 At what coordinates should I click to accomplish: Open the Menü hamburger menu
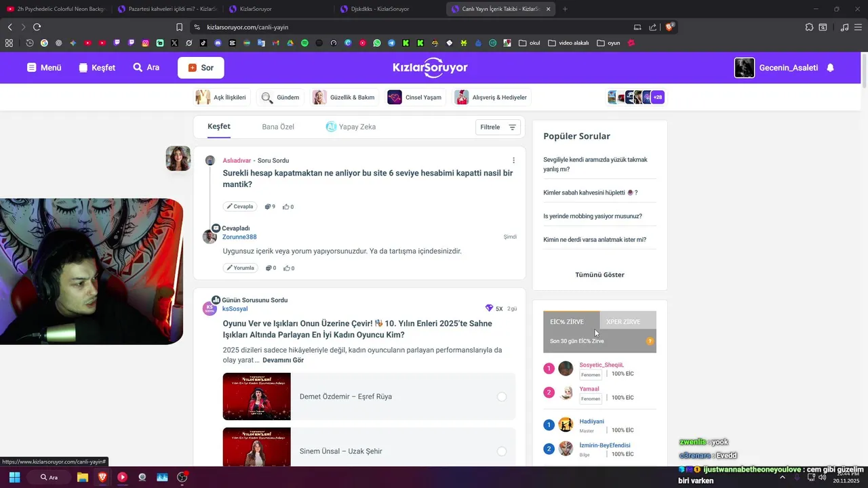point(44,68)
